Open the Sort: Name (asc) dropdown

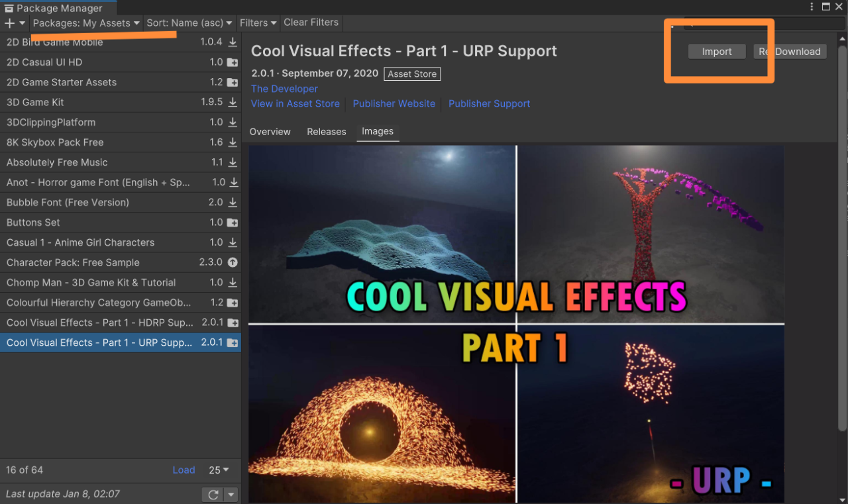coord(189,23)
